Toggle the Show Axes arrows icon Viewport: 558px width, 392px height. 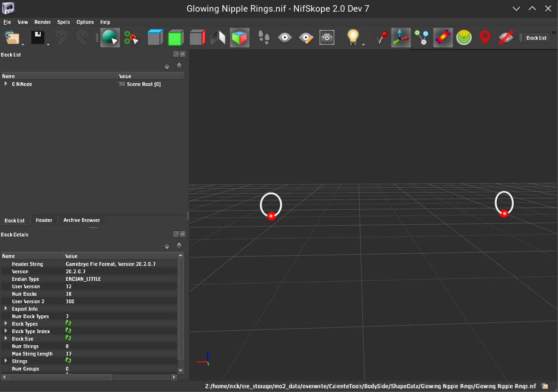point(401,37)
